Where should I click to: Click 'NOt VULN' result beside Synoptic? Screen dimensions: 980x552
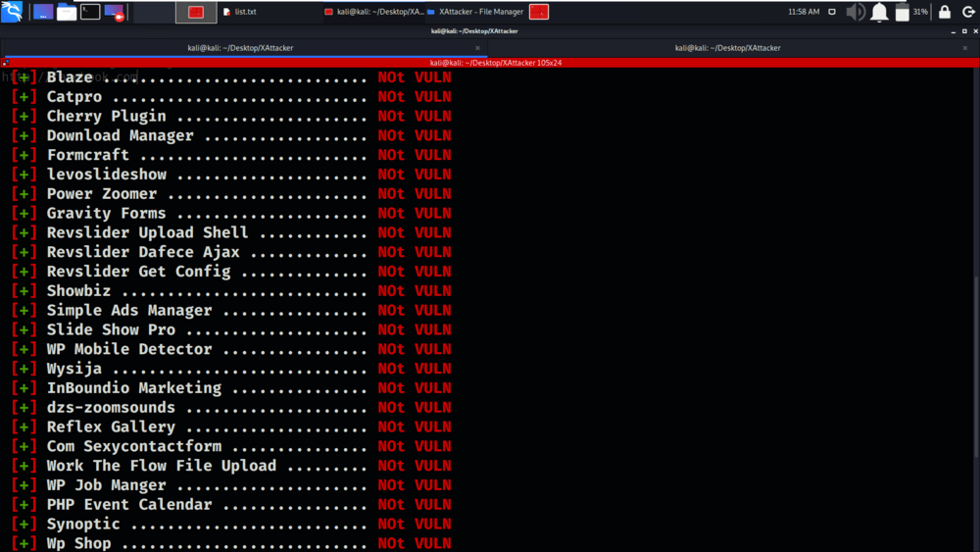pyautogui.click(x=415, y=524)
